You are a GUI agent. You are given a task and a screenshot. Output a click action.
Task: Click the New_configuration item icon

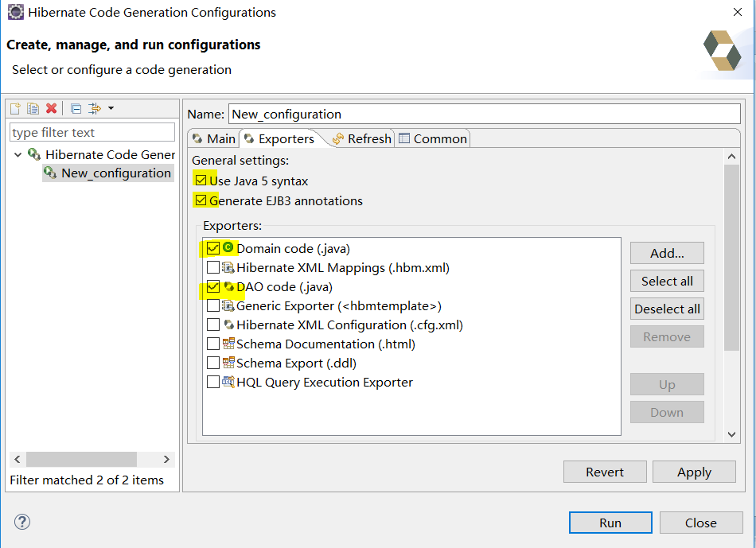click(49, 173)
